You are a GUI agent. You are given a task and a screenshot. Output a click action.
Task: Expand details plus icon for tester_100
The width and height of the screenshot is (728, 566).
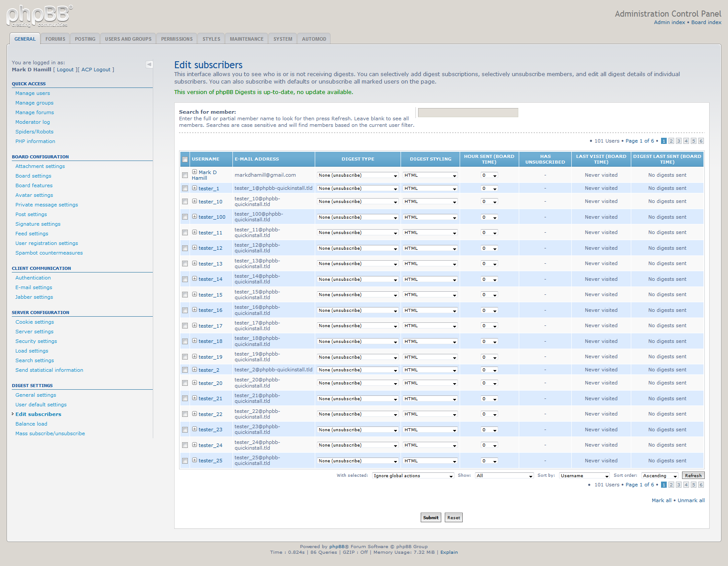(194, 217)
